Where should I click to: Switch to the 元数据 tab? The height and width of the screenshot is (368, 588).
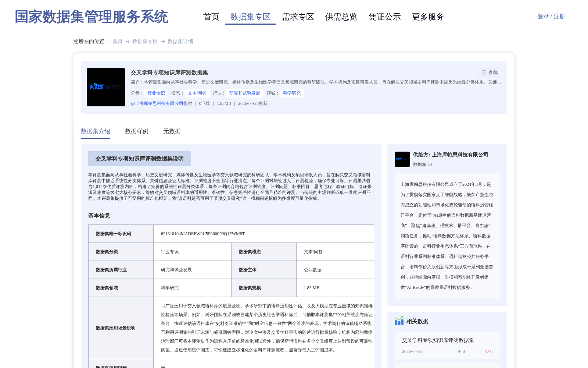coord(172,131)
